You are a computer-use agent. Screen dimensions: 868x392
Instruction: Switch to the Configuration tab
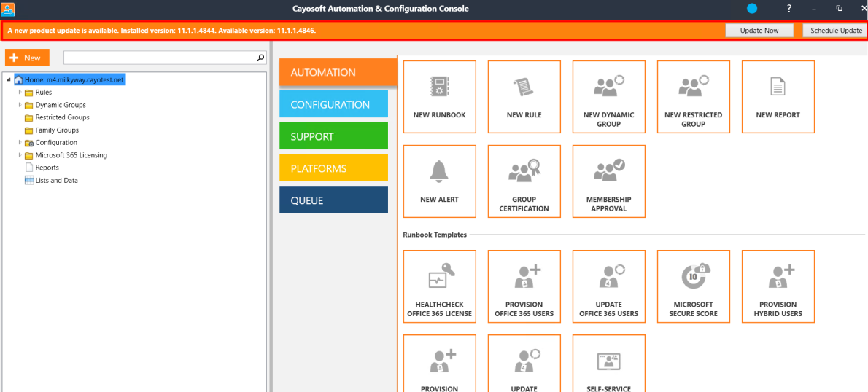[x=334, y=104]
